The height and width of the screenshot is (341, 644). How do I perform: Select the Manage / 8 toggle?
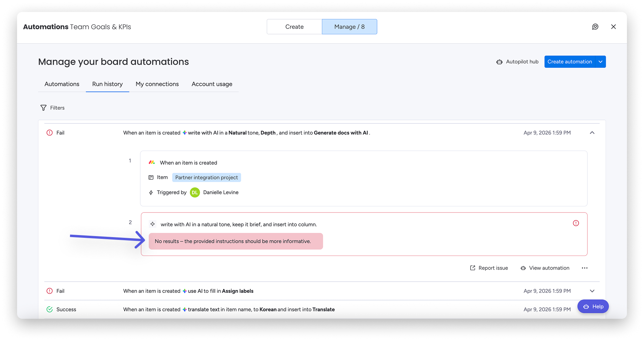tap(349, 27)
